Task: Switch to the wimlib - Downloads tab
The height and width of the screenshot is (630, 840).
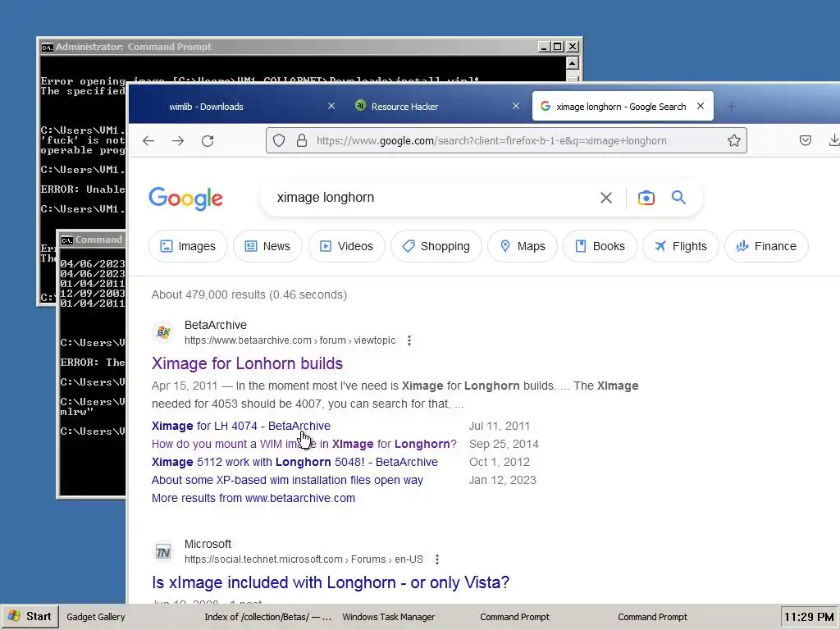Action: pyautogui.click(x=206, y=107)
